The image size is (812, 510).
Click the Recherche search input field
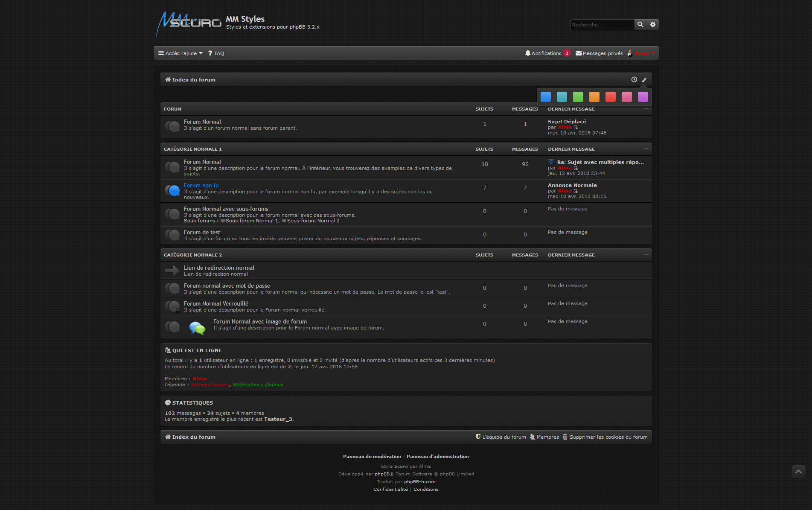tap(602, 25)
